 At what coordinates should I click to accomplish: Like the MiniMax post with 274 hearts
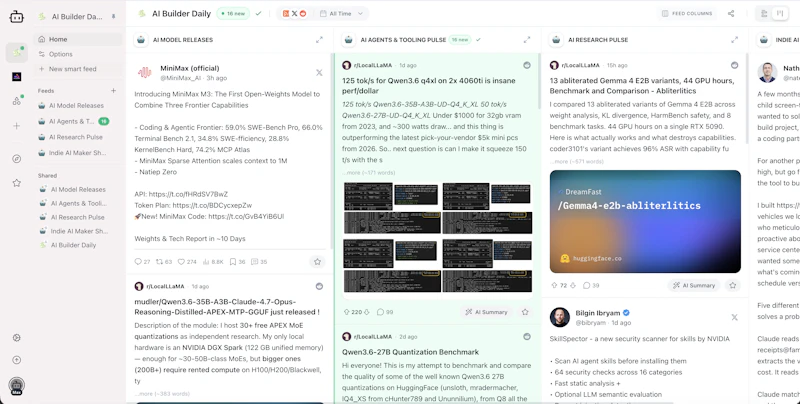(x=187, y=262)
